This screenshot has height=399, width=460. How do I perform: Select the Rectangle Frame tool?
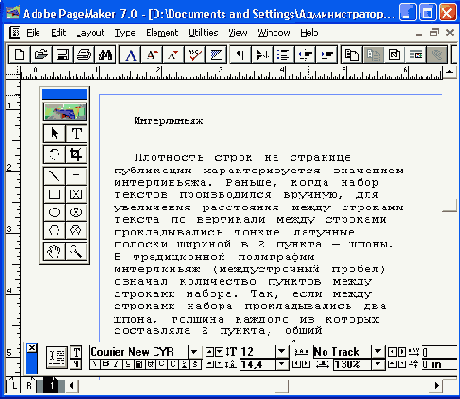coord(76,194)
